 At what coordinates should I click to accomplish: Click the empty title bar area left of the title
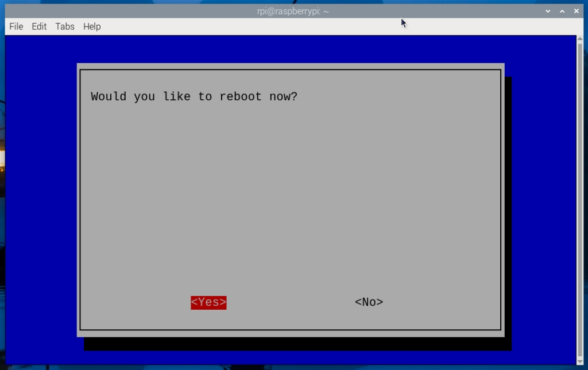(115, 11)
